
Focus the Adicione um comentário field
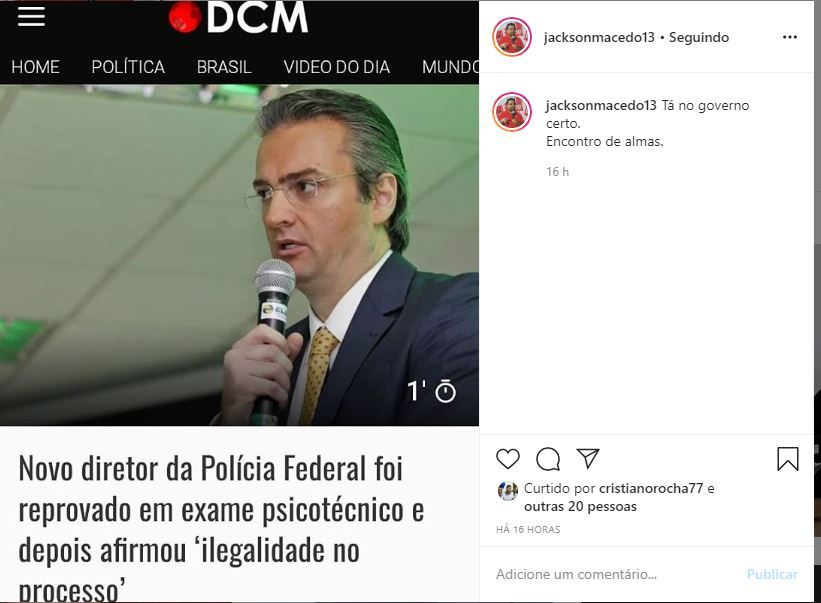tap(618, 574)
